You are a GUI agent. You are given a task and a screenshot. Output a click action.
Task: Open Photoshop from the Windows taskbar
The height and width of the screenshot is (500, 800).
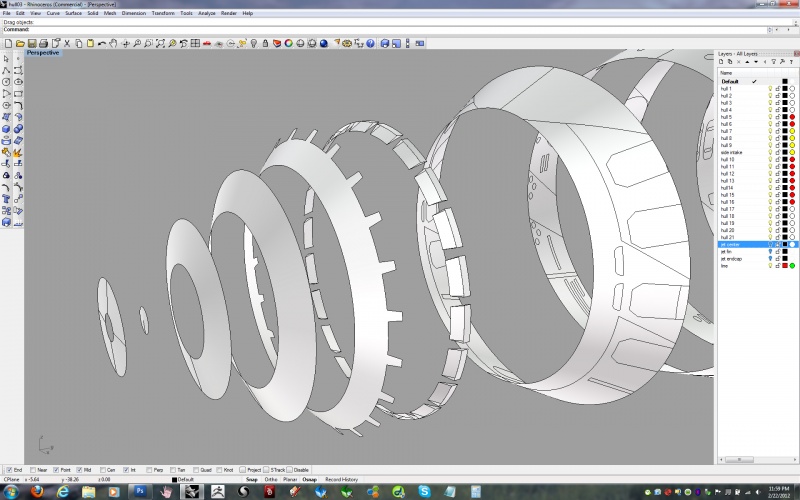[140, 492]
